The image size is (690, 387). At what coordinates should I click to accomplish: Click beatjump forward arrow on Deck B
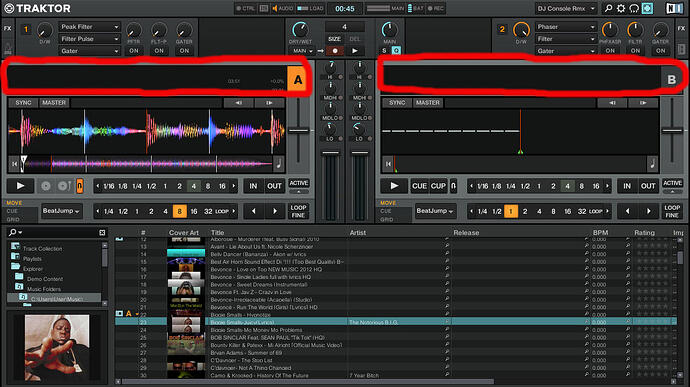click(649, 211)
